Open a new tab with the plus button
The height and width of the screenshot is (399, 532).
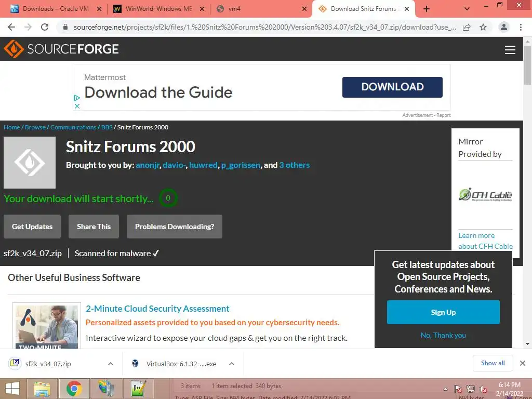427,9
